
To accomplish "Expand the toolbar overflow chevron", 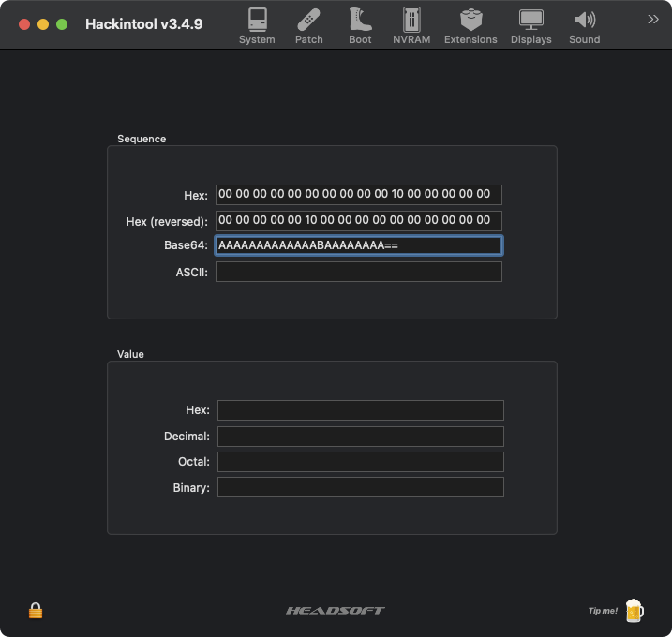I will tap(653, 20).
